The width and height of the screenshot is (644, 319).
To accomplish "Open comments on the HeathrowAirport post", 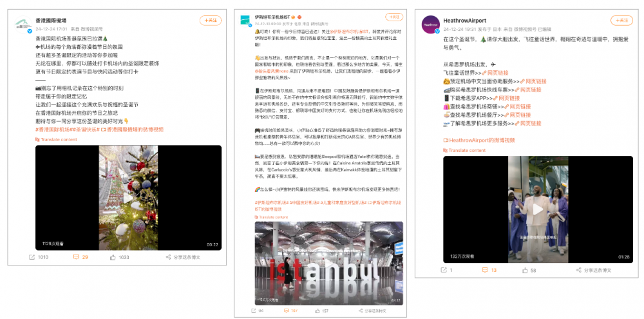I will click(489, 271).
